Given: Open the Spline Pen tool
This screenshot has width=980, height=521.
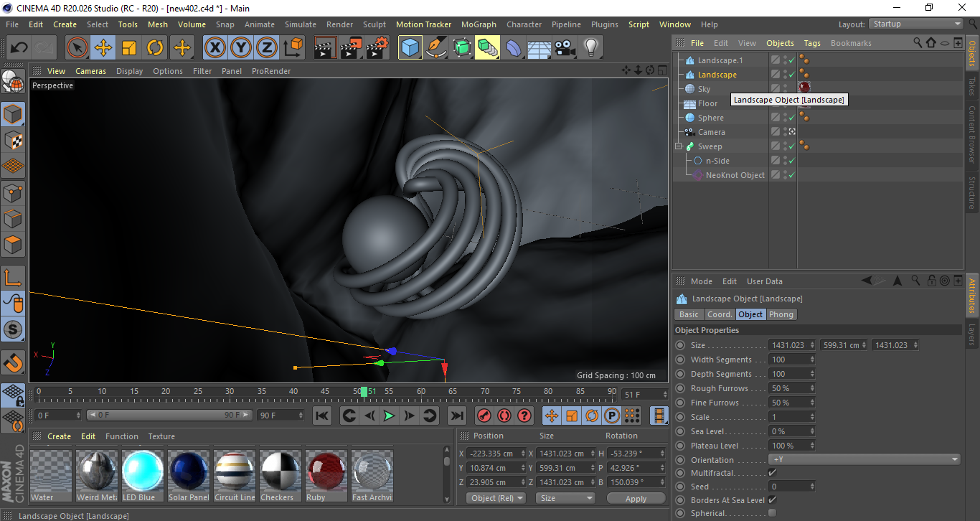Looking at the screenshot, I should [x=436, y=48].
